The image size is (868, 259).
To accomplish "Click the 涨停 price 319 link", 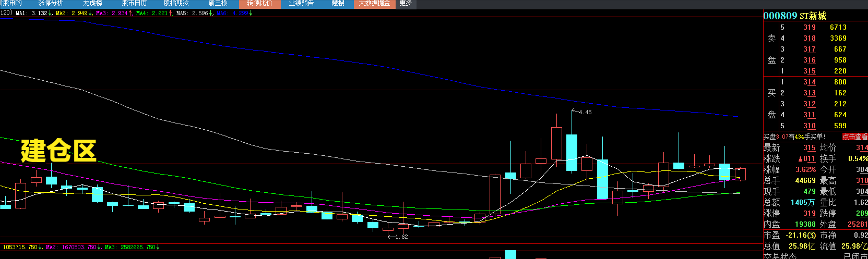I will coord(809,214).
